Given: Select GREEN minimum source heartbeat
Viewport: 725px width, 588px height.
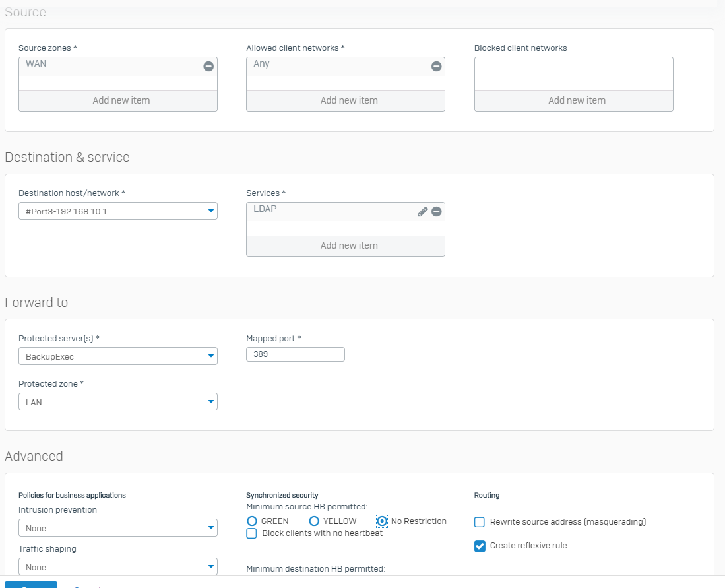Looking at the screenshot, I should tap(251, 521).
